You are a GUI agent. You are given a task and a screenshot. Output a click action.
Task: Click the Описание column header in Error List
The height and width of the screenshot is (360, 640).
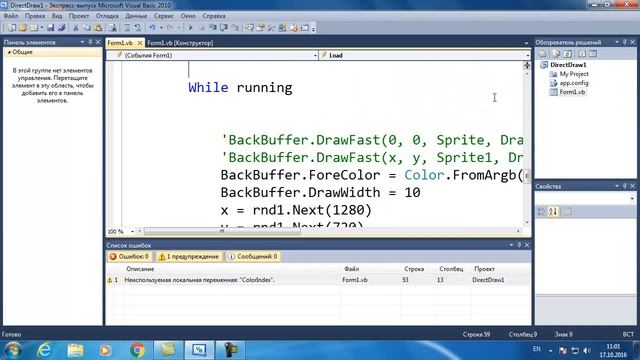pos(140,269)
